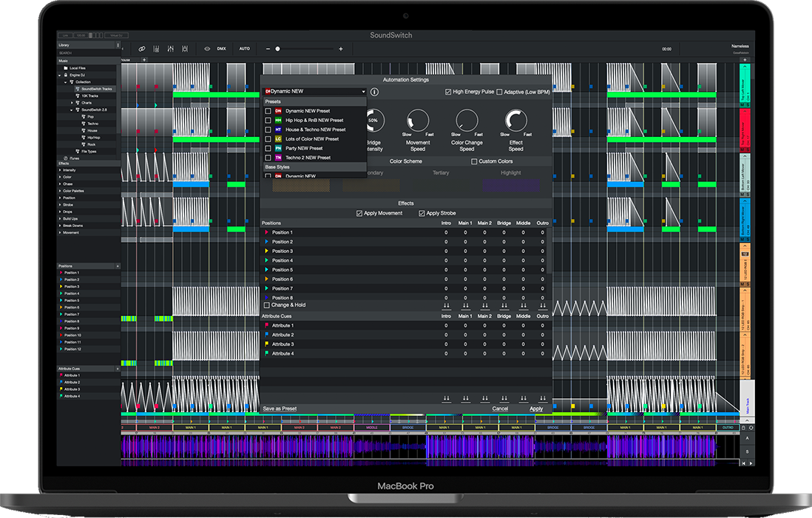
Task: Add a position with the Positions plus icon
Action: point(118,266)
